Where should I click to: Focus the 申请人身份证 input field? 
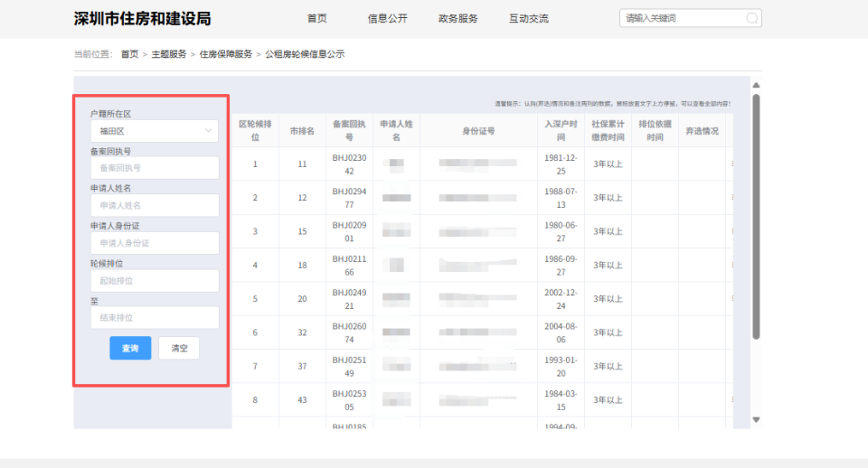click(155, 243)
